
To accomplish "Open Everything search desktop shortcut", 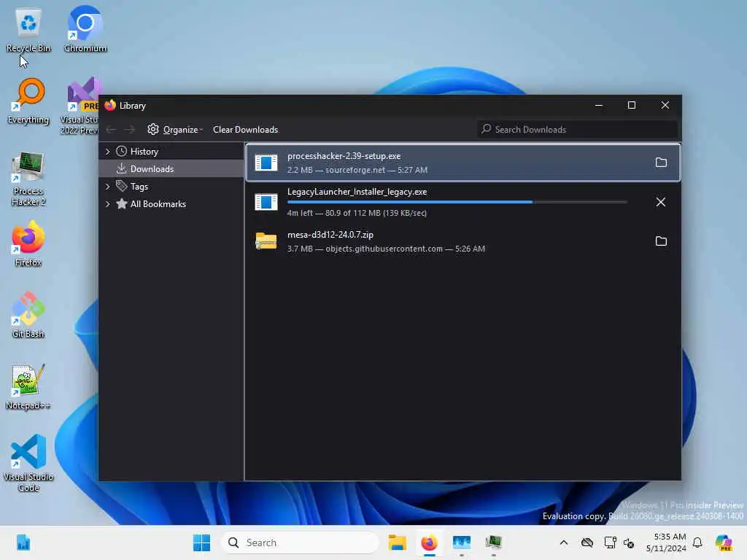I will tap(28, 101).
